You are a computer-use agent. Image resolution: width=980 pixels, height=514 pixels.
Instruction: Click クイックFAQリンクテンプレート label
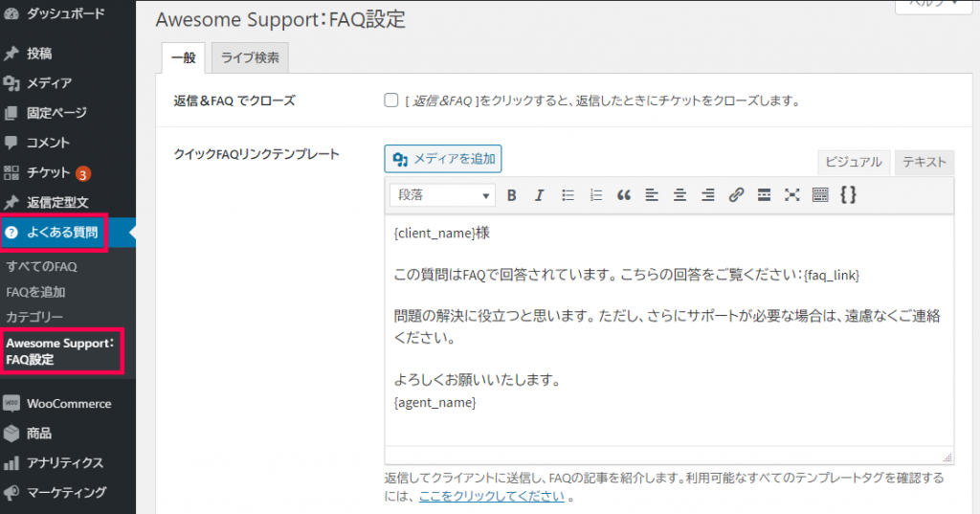tap(256, 154)
